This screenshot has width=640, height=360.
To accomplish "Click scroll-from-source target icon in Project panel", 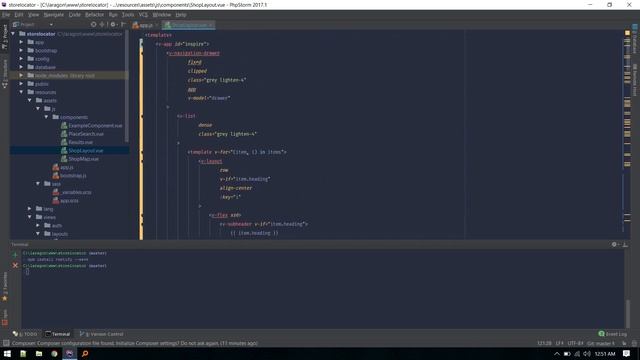I will (x=93, y=24).
